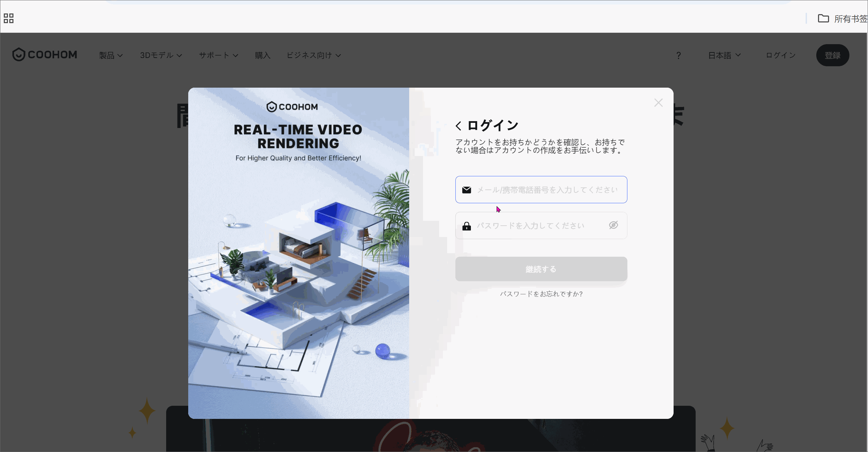Image resolution: width=868 pixels, height=452 pixels.
Task: Toggle password visibility with the eye icon
Action: click(614, 225)
